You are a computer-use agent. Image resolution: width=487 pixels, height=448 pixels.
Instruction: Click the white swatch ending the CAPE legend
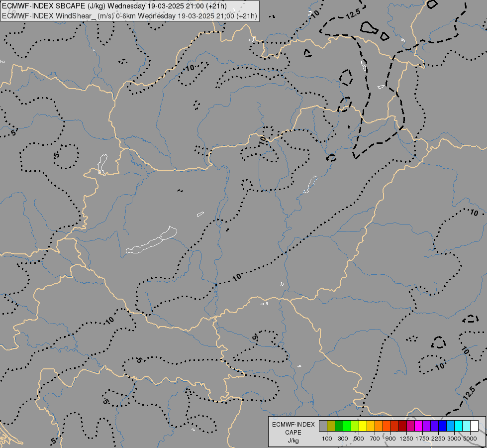click(475, 426)
